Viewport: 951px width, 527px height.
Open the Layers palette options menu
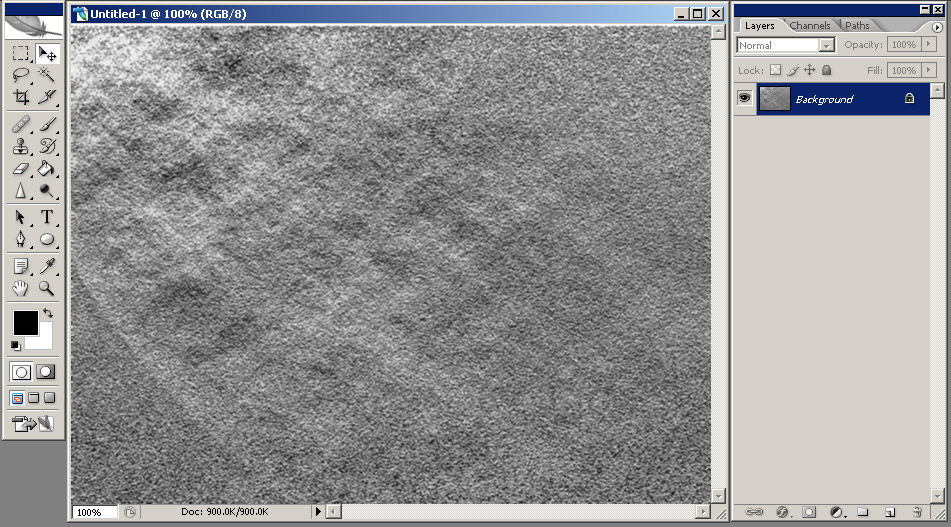pos(937,27)
